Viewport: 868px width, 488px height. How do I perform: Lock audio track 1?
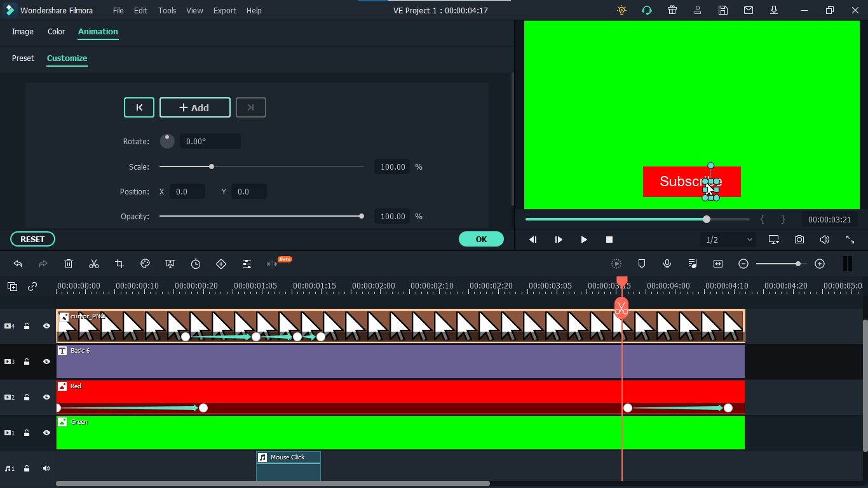(x=27, y=468)
